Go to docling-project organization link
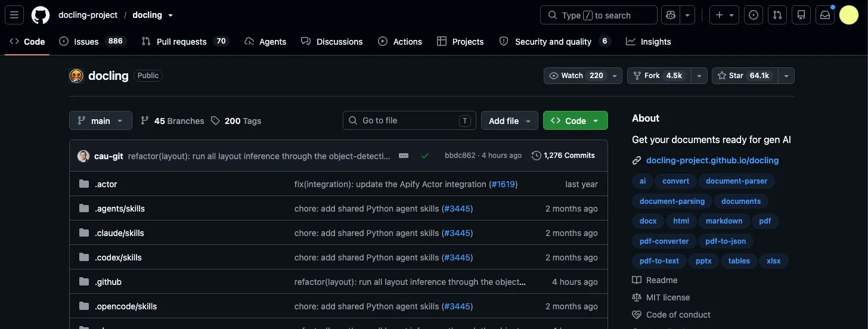This screenshot has width=868, height=329. (88, 15)
